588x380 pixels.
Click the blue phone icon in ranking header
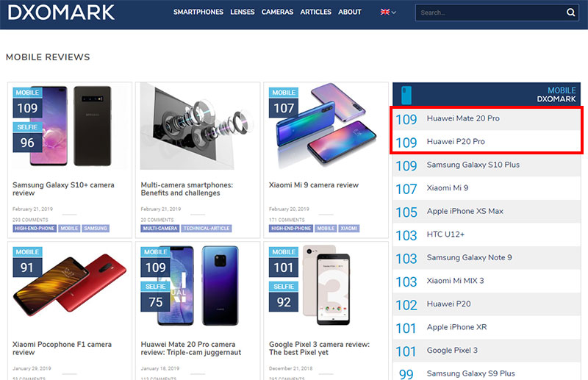tap(406, 95)
